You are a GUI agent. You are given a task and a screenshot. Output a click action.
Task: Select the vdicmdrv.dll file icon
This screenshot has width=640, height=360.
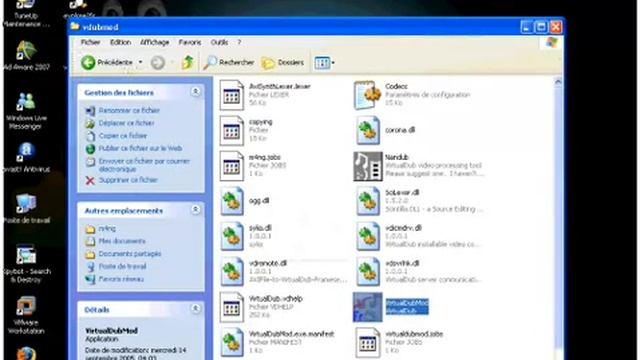point(368,237)
